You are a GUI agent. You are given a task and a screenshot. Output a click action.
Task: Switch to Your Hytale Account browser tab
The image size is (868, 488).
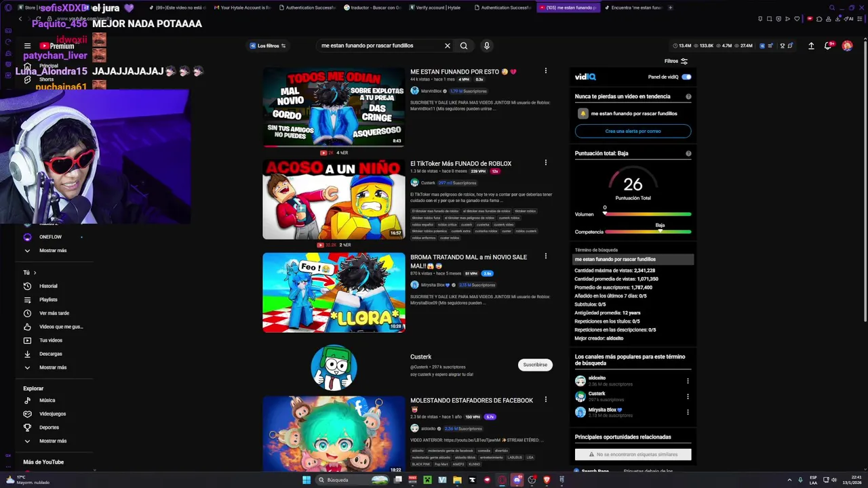244,7
